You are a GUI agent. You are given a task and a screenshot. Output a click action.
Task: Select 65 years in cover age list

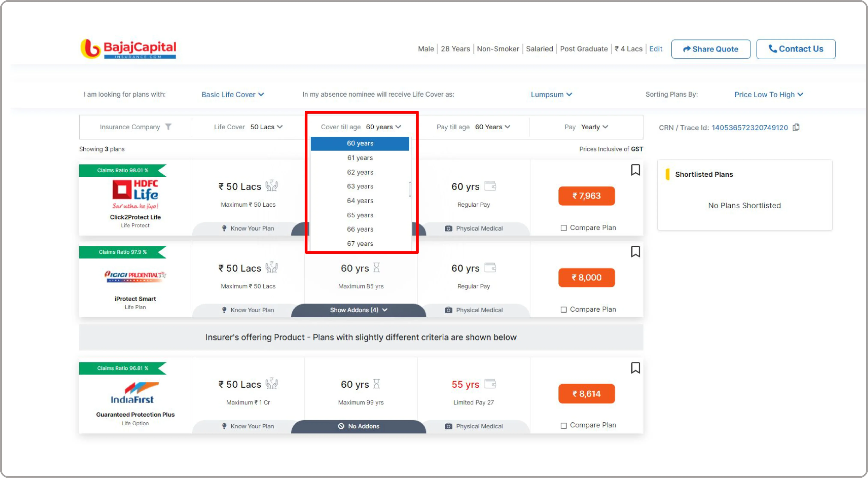pyautogui.click(x=360, y=215)
